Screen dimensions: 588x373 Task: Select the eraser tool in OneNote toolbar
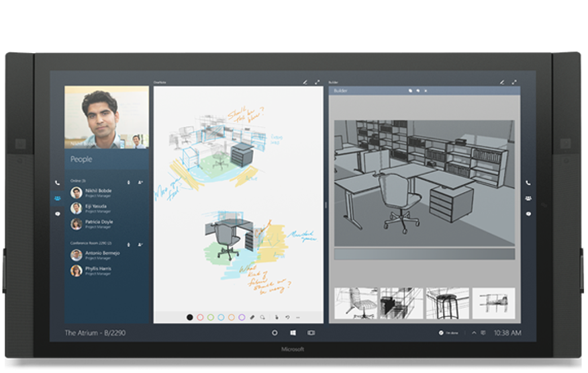(x=252, y=317)
